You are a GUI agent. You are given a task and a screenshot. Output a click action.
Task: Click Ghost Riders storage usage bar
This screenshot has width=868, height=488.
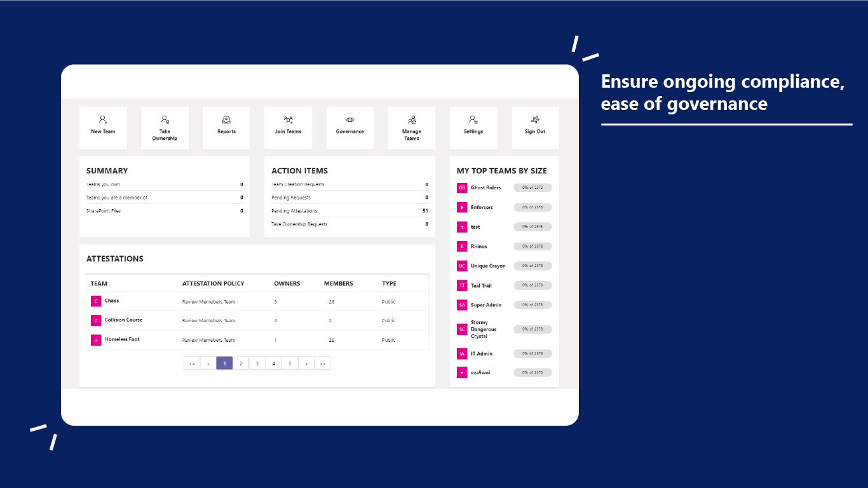click(532, 188)
